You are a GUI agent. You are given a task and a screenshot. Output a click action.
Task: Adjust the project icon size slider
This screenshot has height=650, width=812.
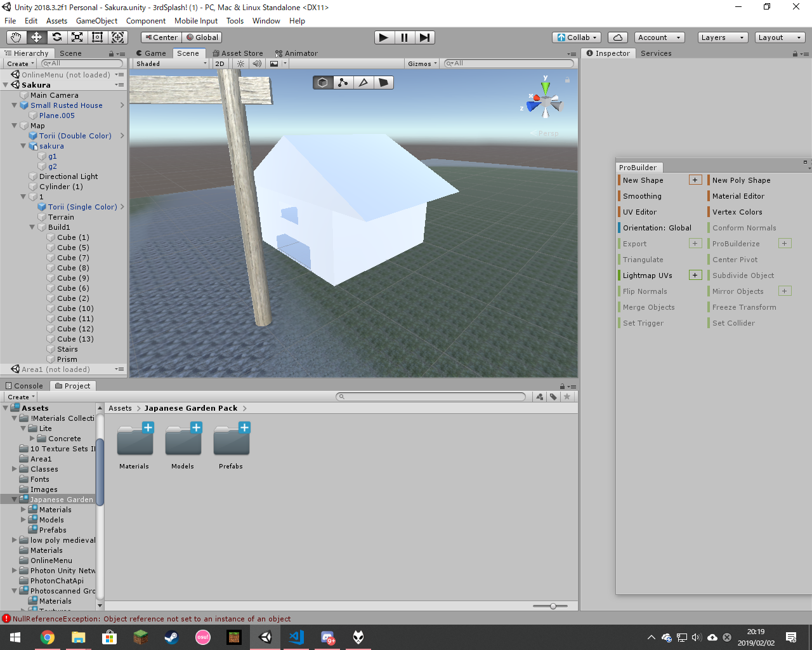[553, 606]
